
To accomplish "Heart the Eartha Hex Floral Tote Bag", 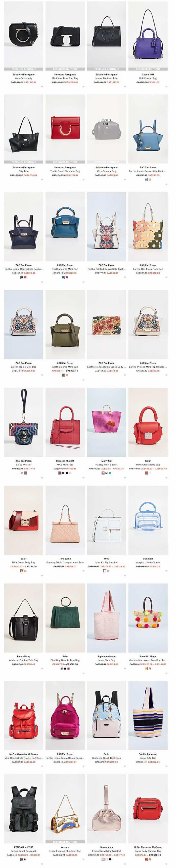I will click(x=166, y=277).
